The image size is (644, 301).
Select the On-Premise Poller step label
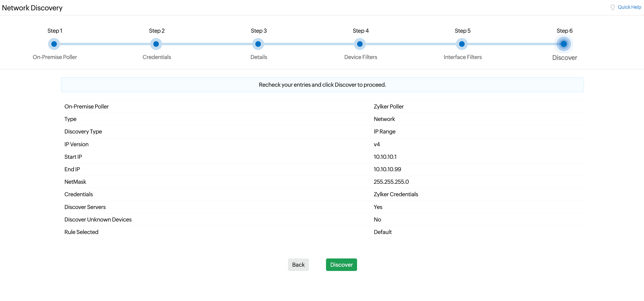(x=55, y=57)
